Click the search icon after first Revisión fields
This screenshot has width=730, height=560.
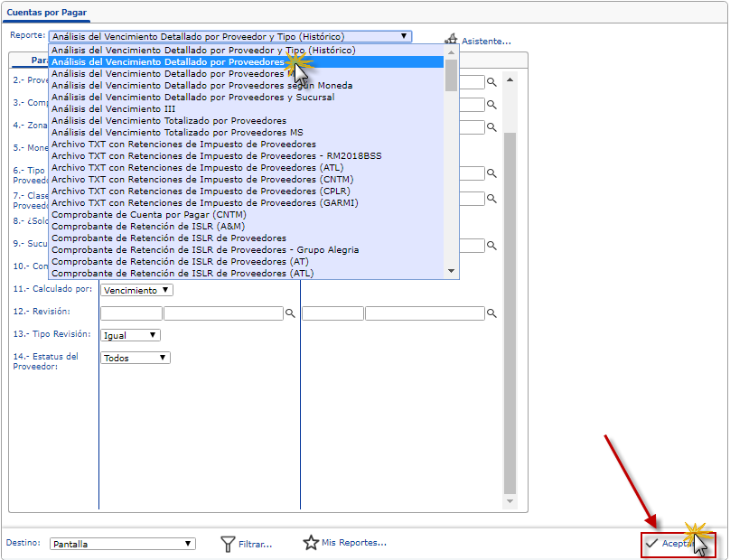pos(291,313)
